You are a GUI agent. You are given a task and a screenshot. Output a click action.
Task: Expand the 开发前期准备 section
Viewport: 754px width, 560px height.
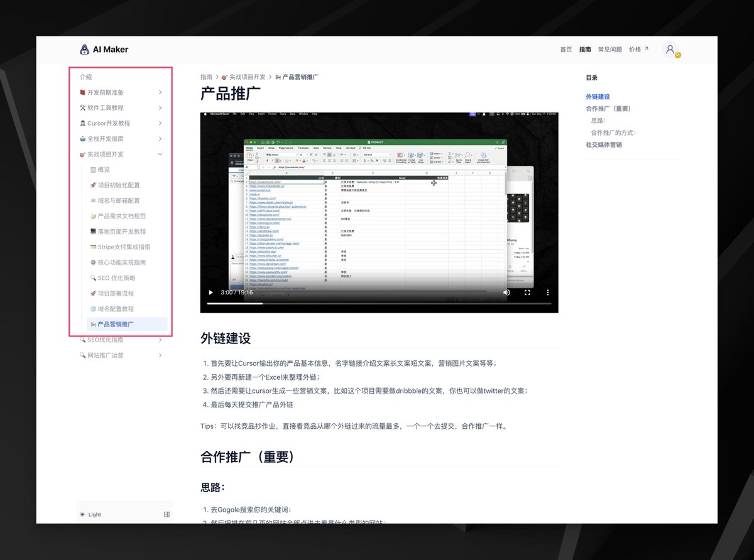pyautogui.click(x=121, y=92)
